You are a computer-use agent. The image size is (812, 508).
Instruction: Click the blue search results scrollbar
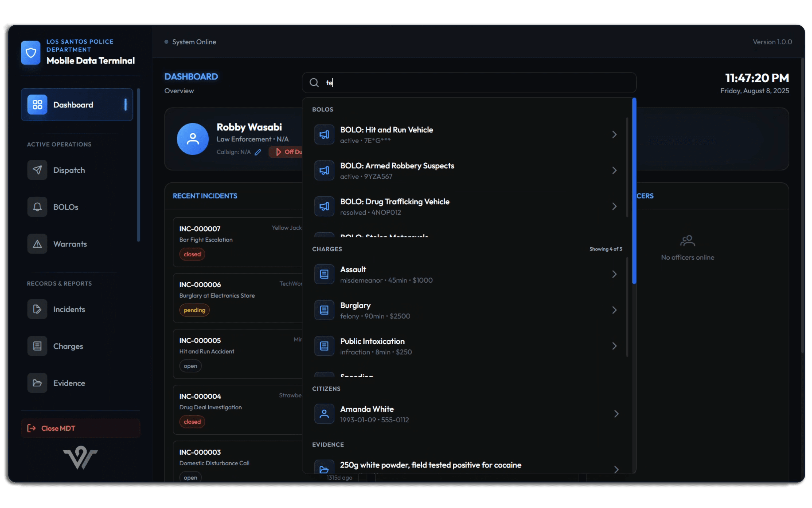click(x=634, y=191)
